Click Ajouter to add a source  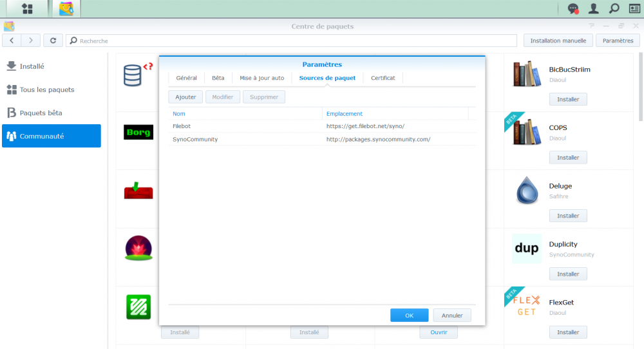185,97
